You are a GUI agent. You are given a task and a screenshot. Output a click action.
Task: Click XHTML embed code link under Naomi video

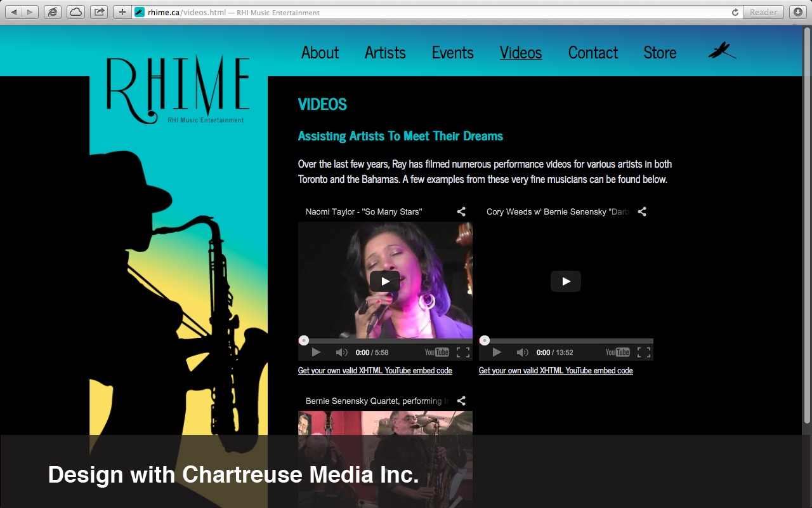[x=375, y=371]
